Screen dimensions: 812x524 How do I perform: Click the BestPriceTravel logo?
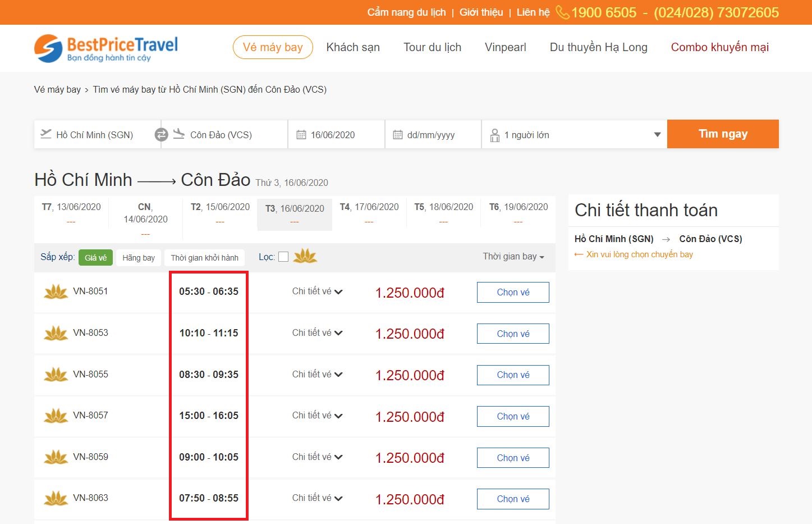106,48
